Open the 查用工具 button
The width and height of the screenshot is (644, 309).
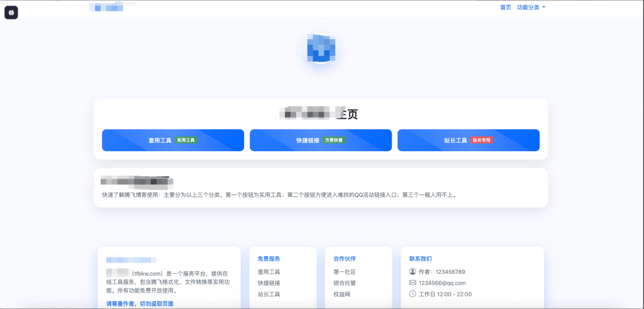tap(173, 140)
